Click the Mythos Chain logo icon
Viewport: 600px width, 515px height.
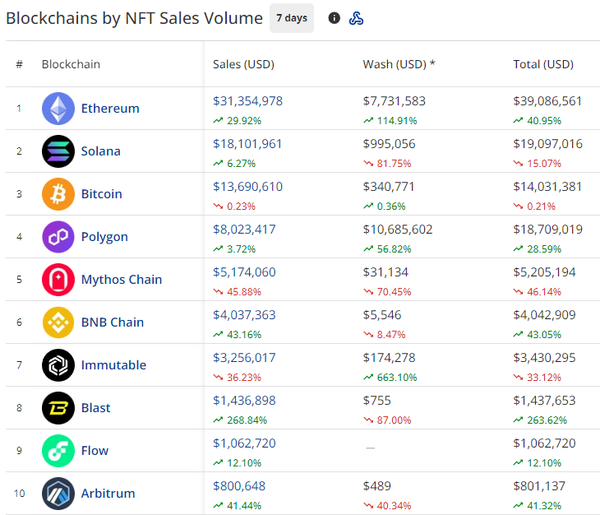click(58, 280)
